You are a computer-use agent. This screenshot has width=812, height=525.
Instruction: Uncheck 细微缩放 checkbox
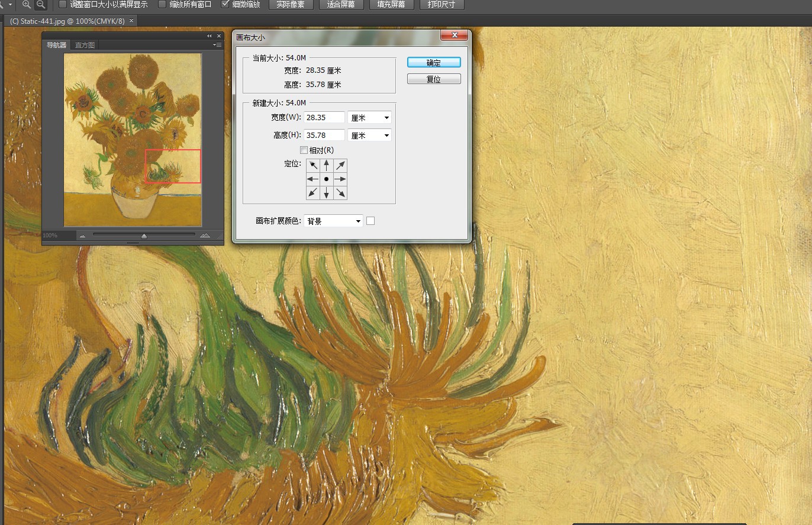pos(225,4)
